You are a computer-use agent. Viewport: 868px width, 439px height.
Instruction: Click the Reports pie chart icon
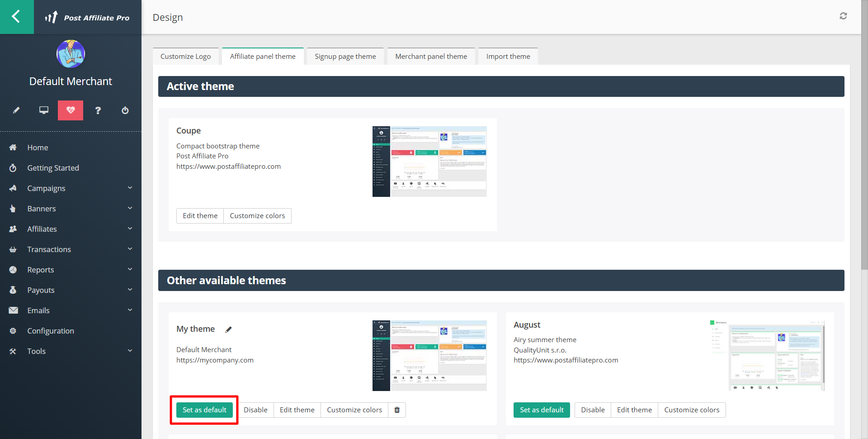13,270
